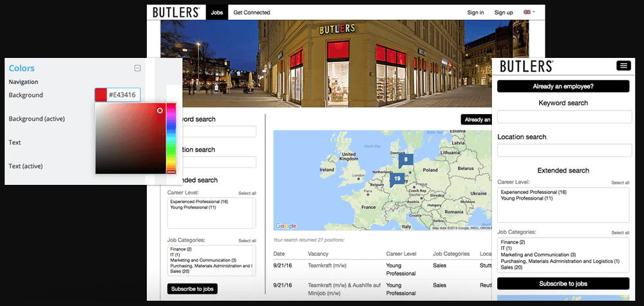Select Finance (2) in mobile Job Categories
The height and width of the screenshot is (306, 644).
tap(513, 242)
